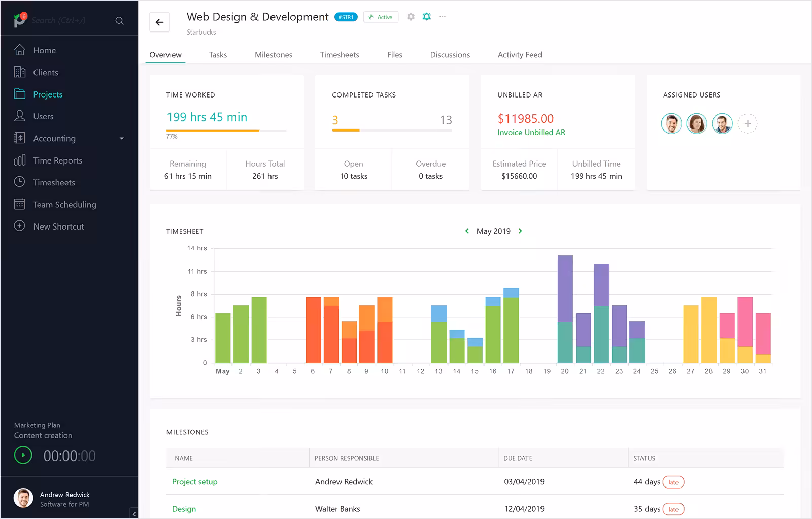Click the Time Worked progress bar

(x=226, y=131)
